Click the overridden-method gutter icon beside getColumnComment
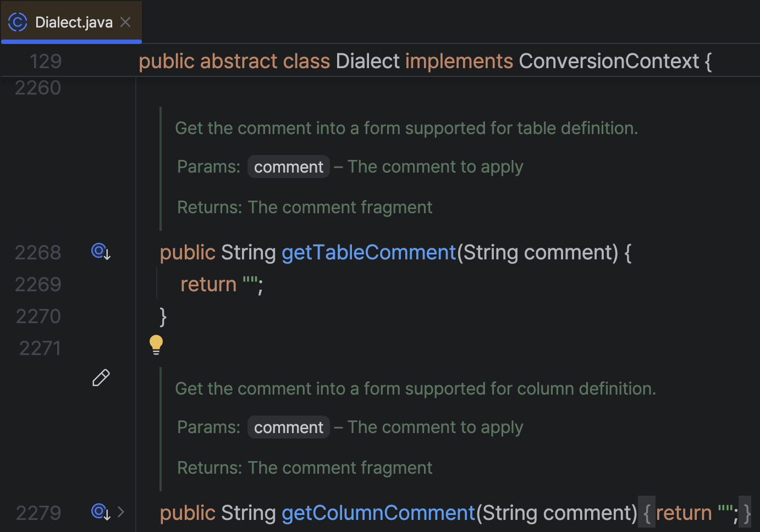This screenshot has width=760, height=532. tap(101, 512)
